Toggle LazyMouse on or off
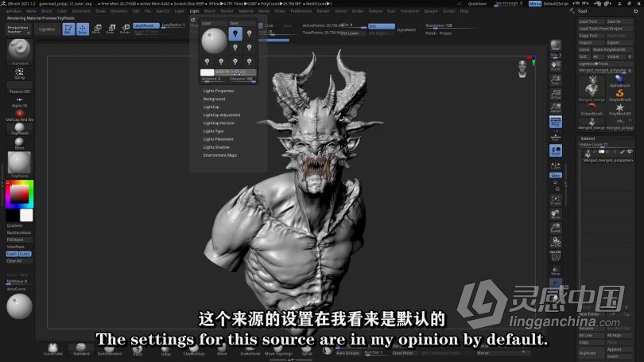Image resolution: width=644 pixels, height=362 pixels. click(145, 25)
